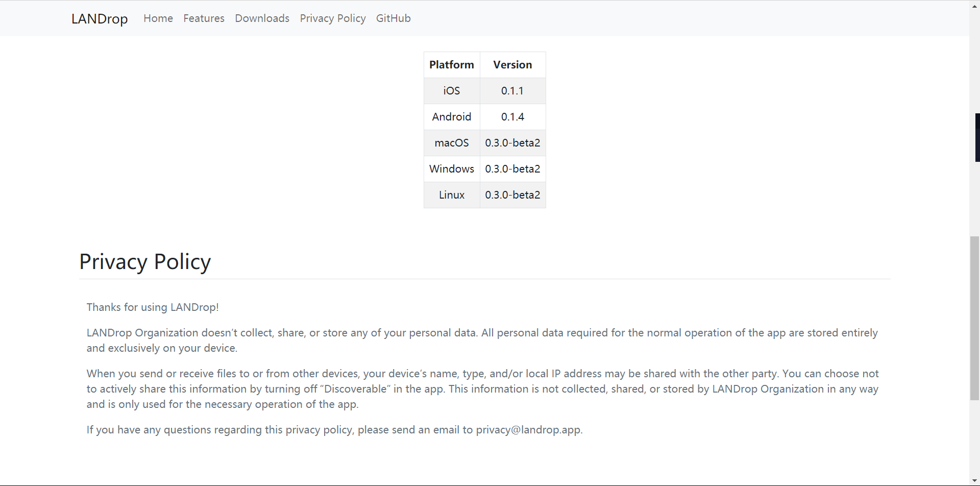Click the Windows platform cell
This screenshot has width=980, height=486.
tap(451, 169)
